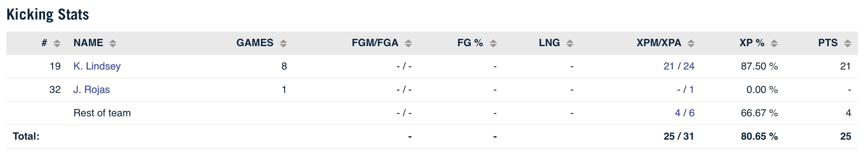Click LNG column sort arrows

click(x=570, y=43)
